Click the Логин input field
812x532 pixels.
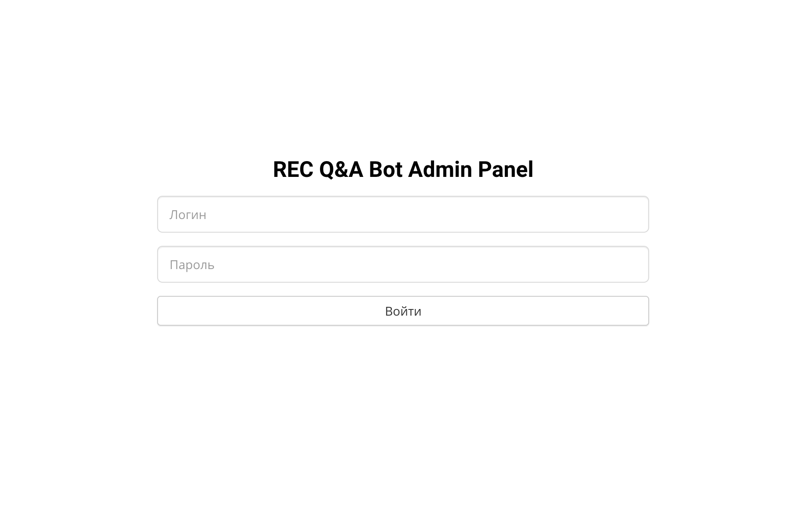click(x=403, y=214)
